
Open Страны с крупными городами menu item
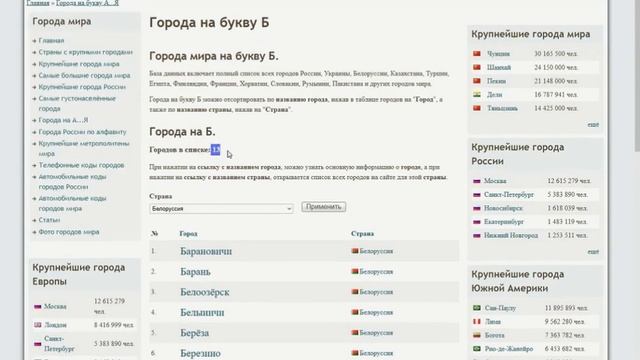point(86,52)
